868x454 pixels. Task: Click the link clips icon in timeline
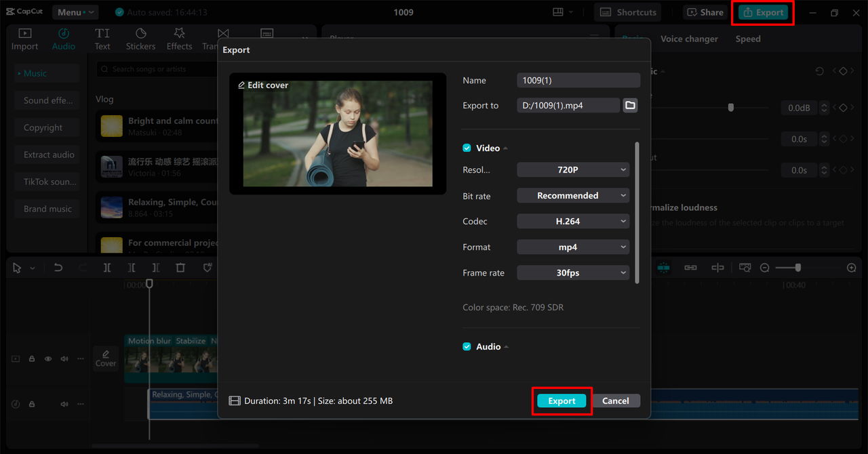pyautogui.click(x=690, y=268)
